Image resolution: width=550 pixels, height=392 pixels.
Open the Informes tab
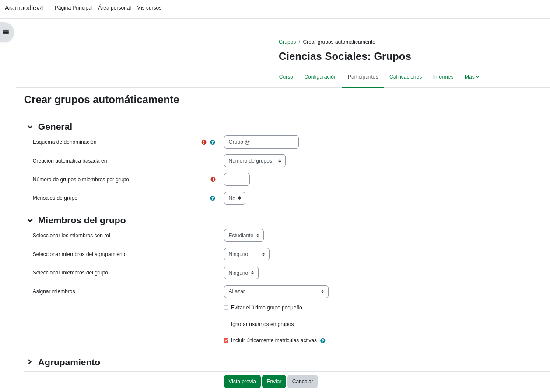pyautogui.click(x=443, y=77)
